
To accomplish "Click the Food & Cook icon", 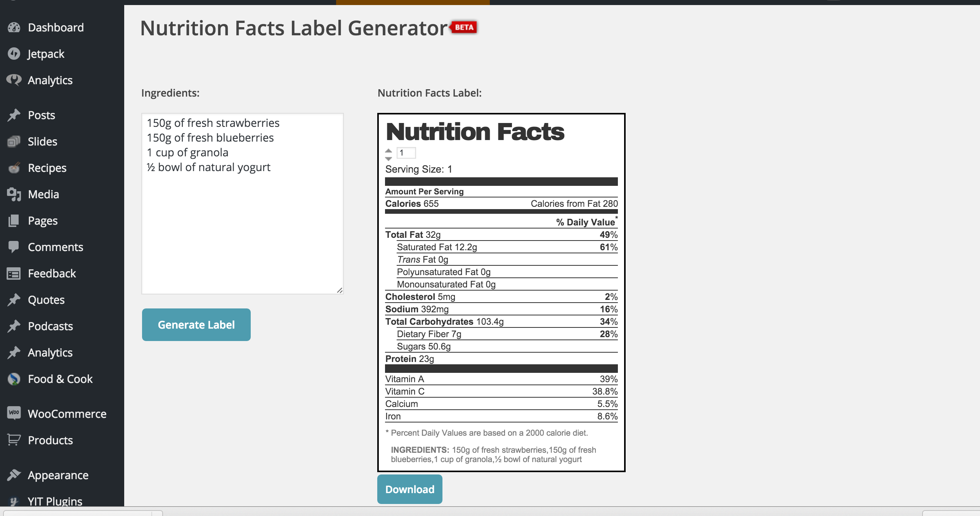I will tap(14, 379).
